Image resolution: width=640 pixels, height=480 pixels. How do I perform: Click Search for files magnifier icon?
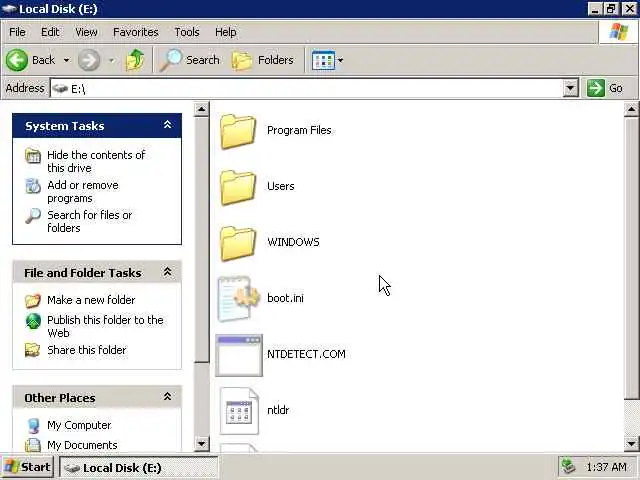[x=33, y=216]
